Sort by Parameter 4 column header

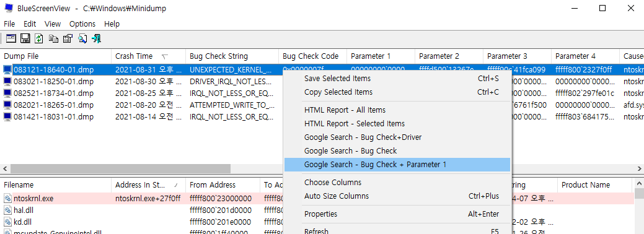[x=585, y=56]
